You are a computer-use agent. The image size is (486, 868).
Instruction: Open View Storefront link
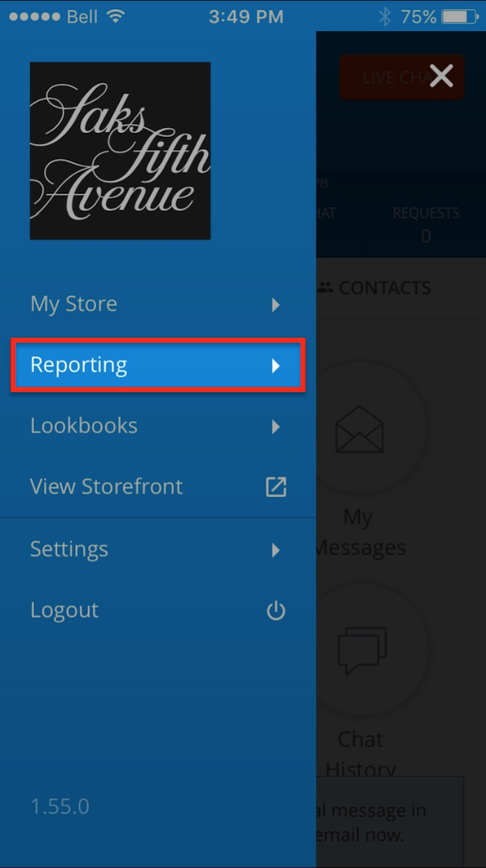pos(106,486)
